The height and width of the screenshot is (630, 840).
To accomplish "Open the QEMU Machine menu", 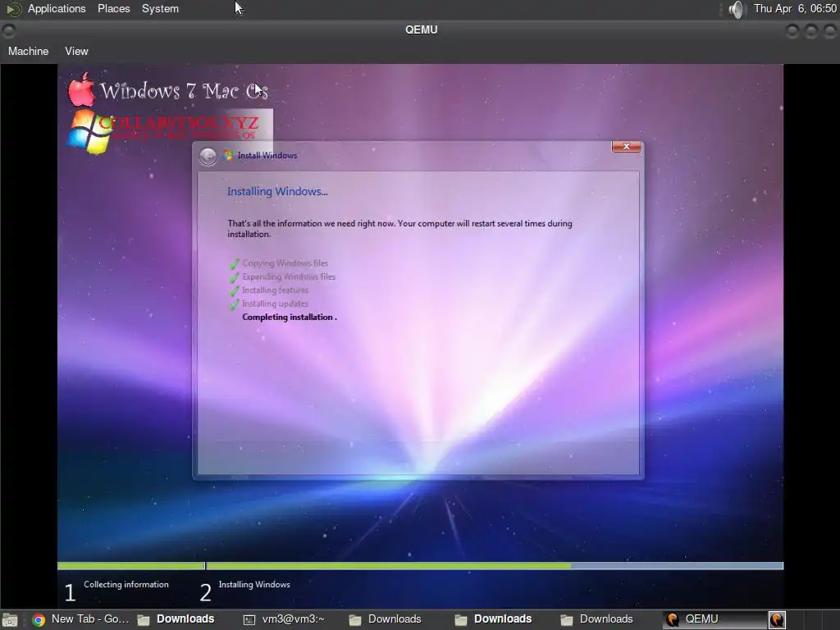I will pyautogui.click(x=29, y=51).
